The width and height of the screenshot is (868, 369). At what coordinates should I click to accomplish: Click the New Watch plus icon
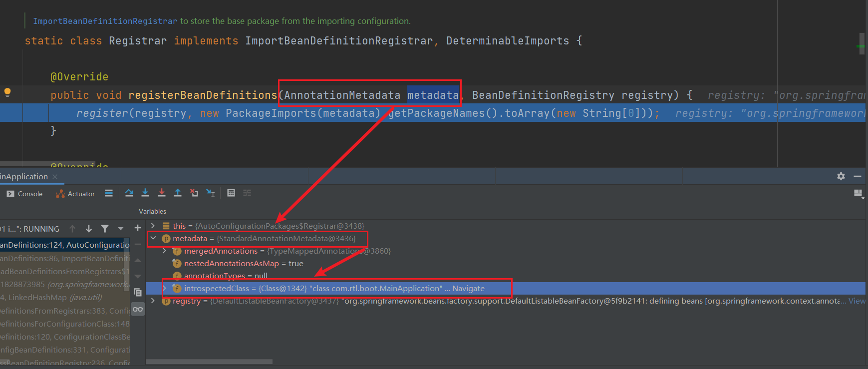(x=138, y=228)
